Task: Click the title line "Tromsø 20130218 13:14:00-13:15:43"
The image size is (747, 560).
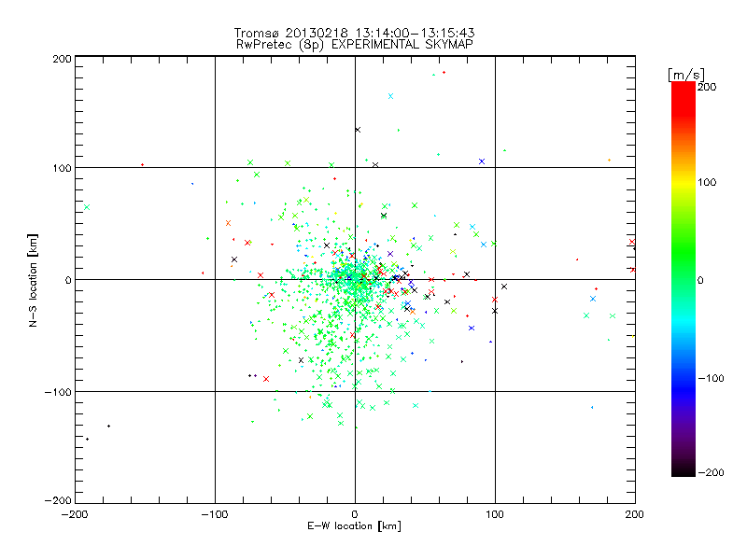Action: (354, 33)
